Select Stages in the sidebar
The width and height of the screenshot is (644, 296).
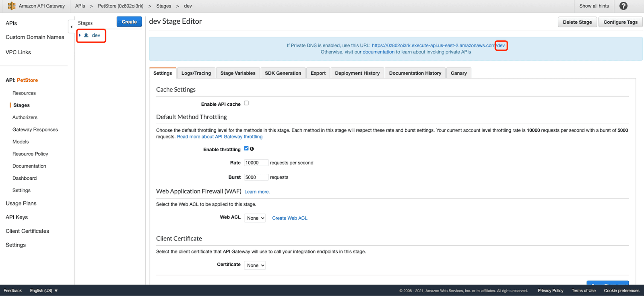coord(21,105)
